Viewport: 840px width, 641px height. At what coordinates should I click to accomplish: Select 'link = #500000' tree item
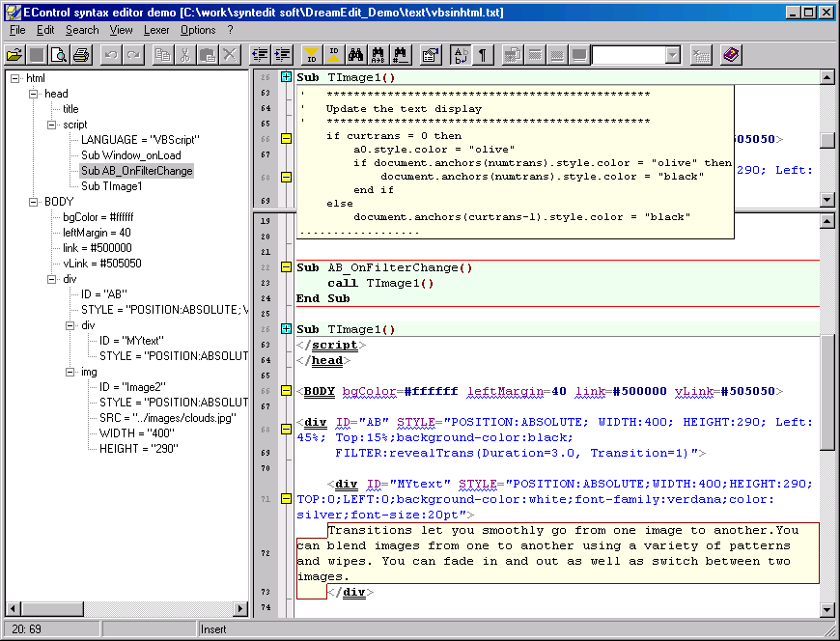pyautogui.click(x=97, y=248)
